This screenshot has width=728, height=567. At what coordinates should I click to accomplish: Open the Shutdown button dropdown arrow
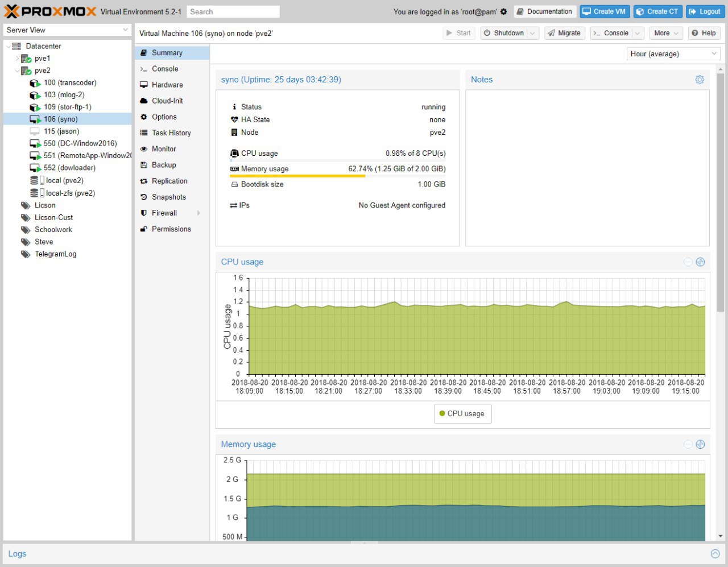pyautogui.click(x=533, y=34)
